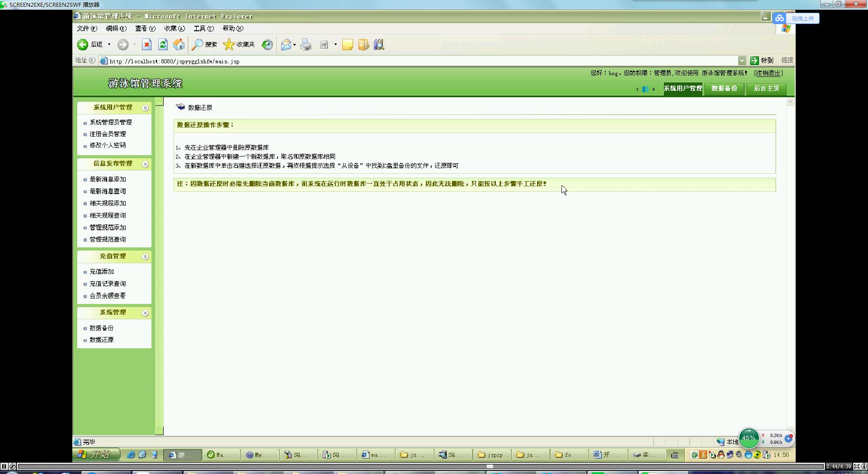
Task: Collapse the 系统管理 sidebar section
Action: point(145,313)
